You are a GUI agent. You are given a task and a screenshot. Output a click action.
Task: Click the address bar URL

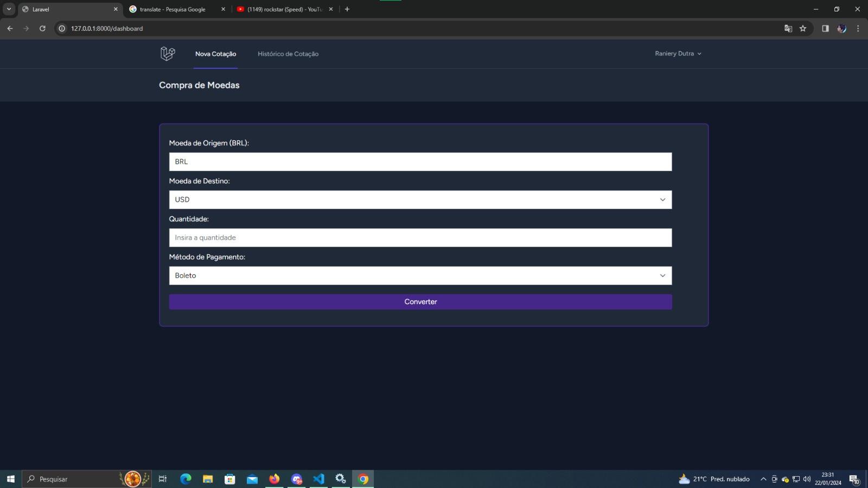(107, 28)
